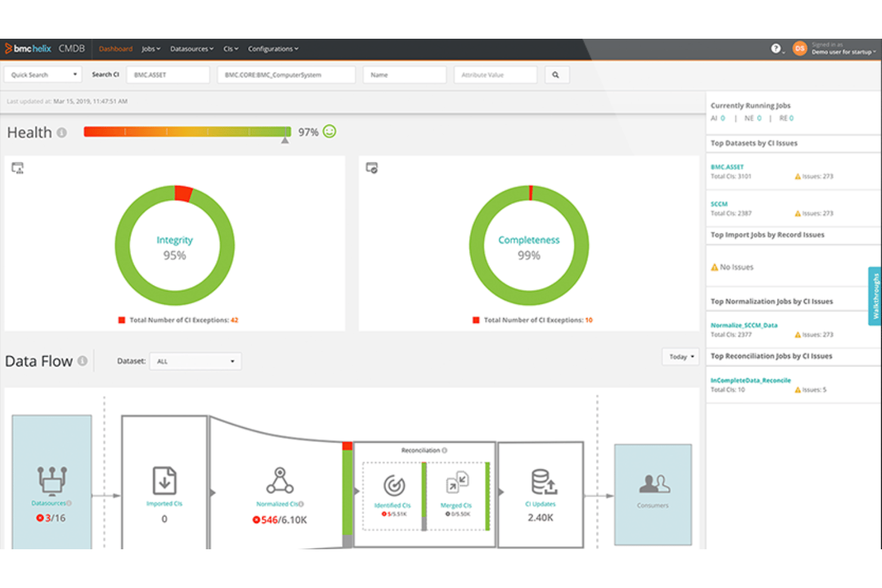882x588 pixels.
Task: Click the Identified CIs target icon
Action: click(x=394, y=486)
